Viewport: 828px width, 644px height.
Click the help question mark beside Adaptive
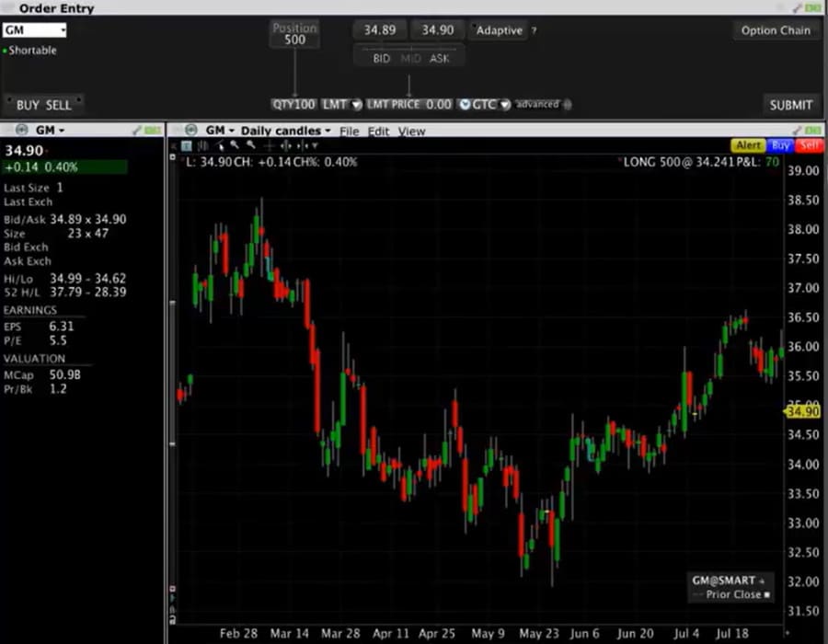coord(534,30)
